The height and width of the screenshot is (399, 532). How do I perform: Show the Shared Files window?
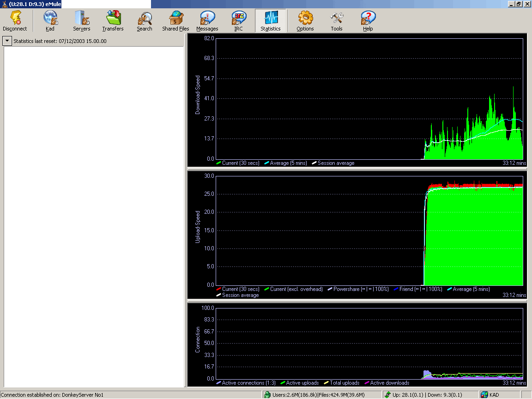click(175, 21)
